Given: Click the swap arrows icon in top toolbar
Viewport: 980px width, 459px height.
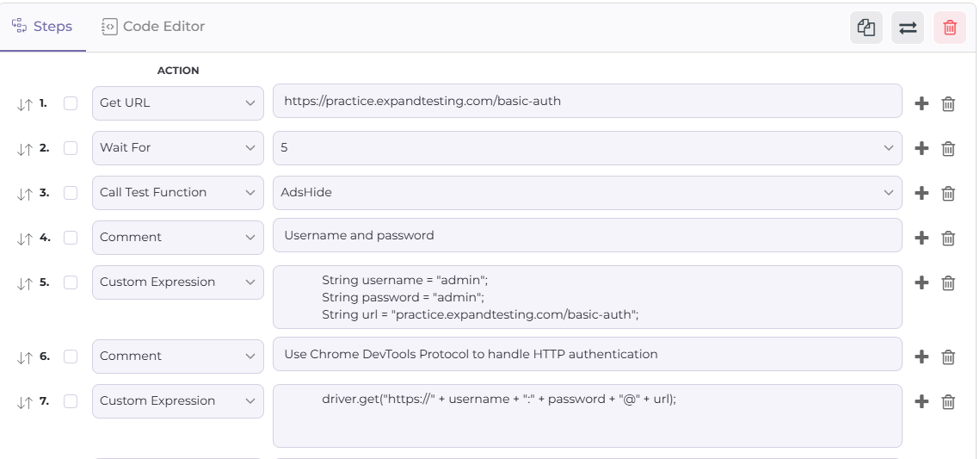Looking at the screenshot, I should [x=908, y=28].
